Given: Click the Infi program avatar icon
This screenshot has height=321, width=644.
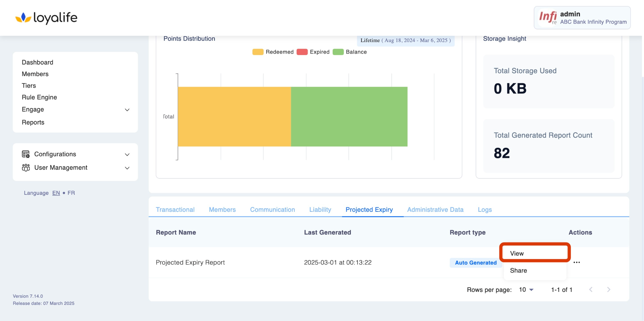Looking at the screenshot, I should pyautogui.click(x=548, y=18).
